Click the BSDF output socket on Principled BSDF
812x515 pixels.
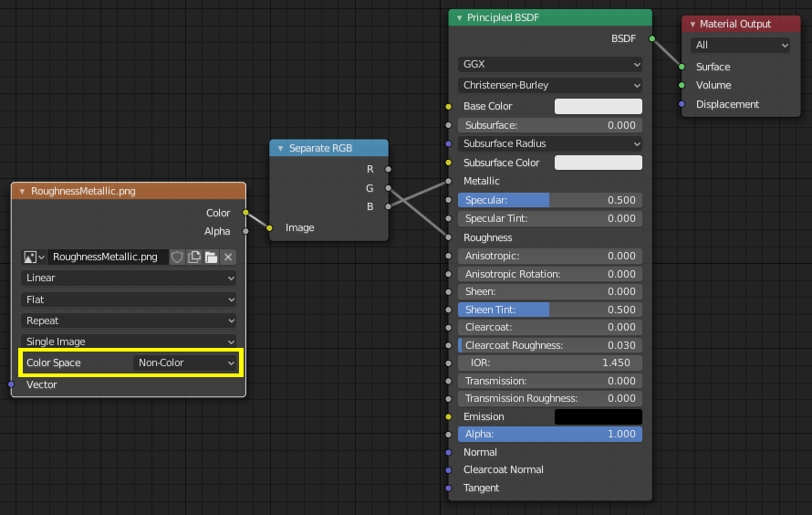[651, 38]
